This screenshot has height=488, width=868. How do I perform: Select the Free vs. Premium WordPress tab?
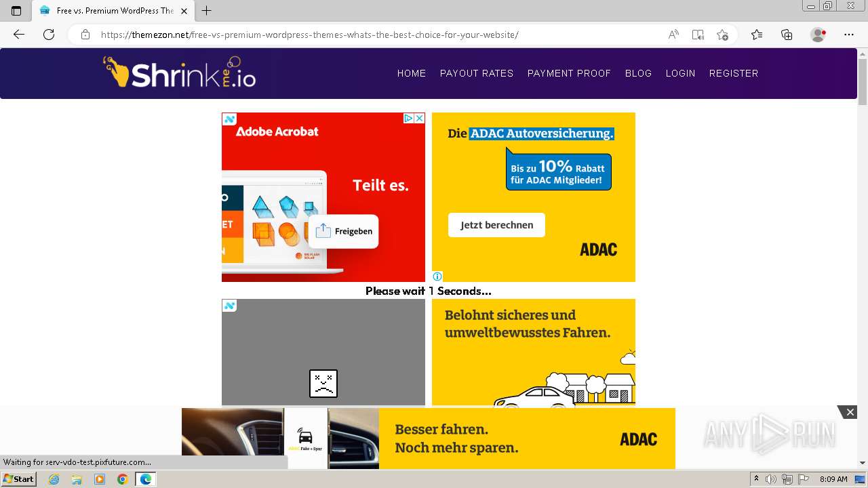point(113,11)
